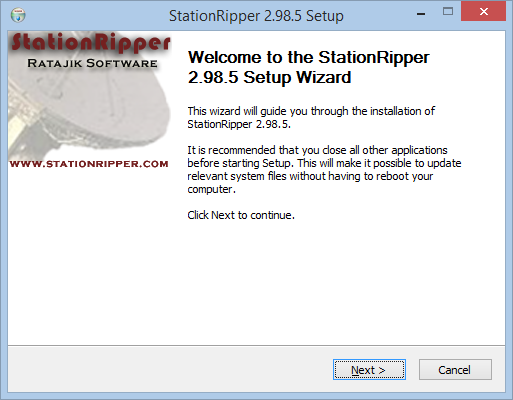Click the 'Welcome to the StationRipper' heading line
513x400 pixels.
(309, 58)
